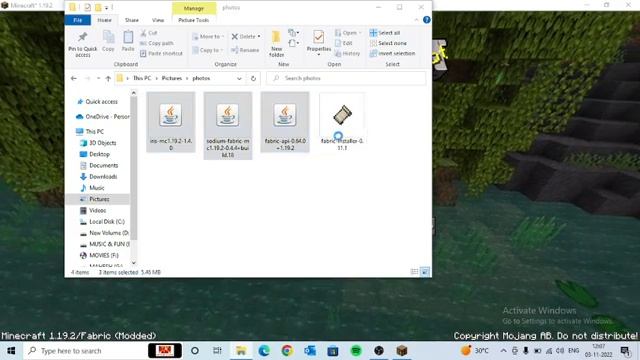Open Local Disk (C:) in sidebar

click(x=102, y=222)
